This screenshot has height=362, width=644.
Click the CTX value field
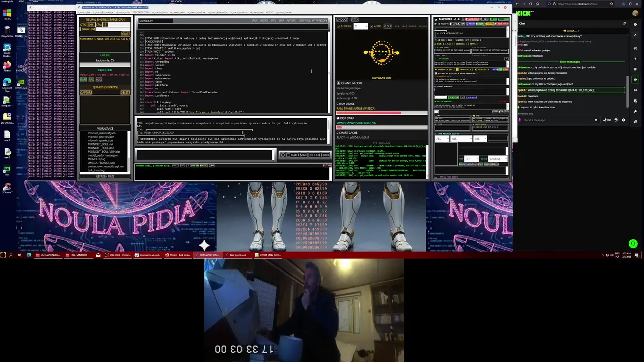[x=91, y=24]
